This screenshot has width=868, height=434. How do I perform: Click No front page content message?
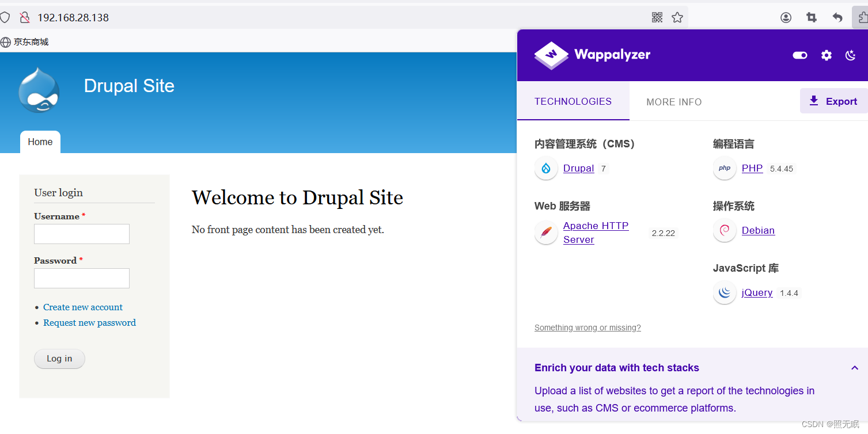point(287,230)
